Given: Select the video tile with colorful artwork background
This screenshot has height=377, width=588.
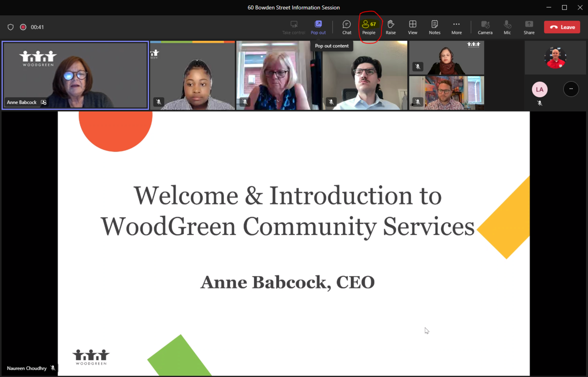Looking at the screenshot, I should pyautogui.click(x=447, y=93).
